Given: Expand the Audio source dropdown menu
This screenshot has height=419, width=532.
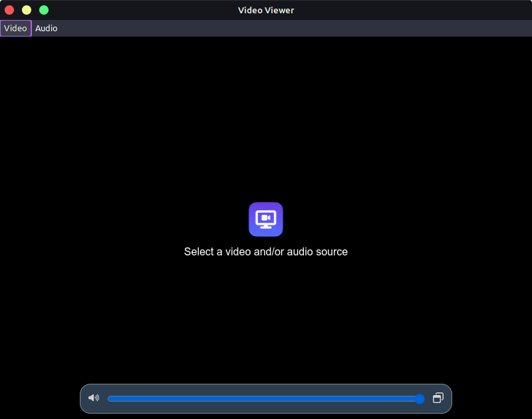Looking at the screenshot, I should (47, 29).
